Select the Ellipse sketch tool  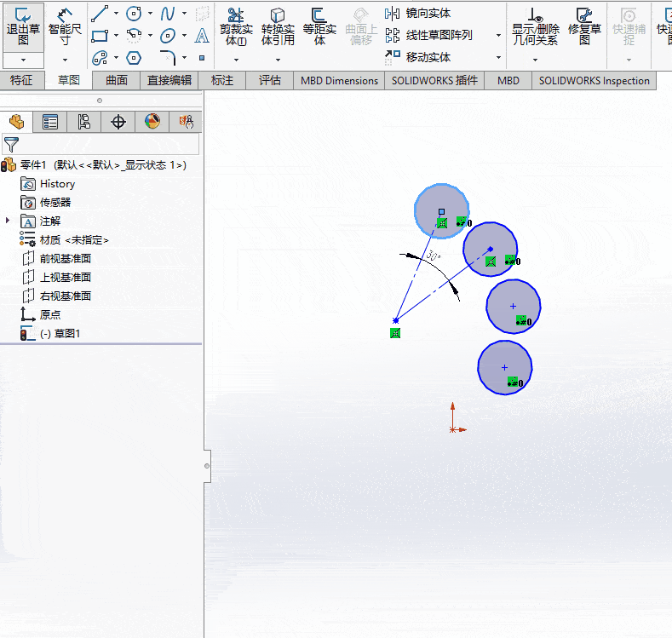pyautogui.click(x=168, y=36)
